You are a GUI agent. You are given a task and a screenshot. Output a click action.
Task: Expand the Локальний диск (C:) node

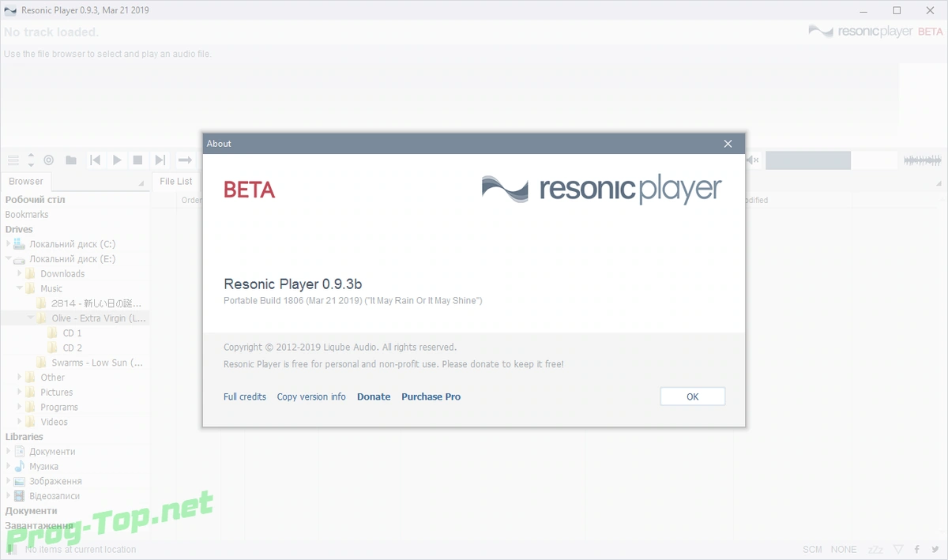tap(9, 244)
